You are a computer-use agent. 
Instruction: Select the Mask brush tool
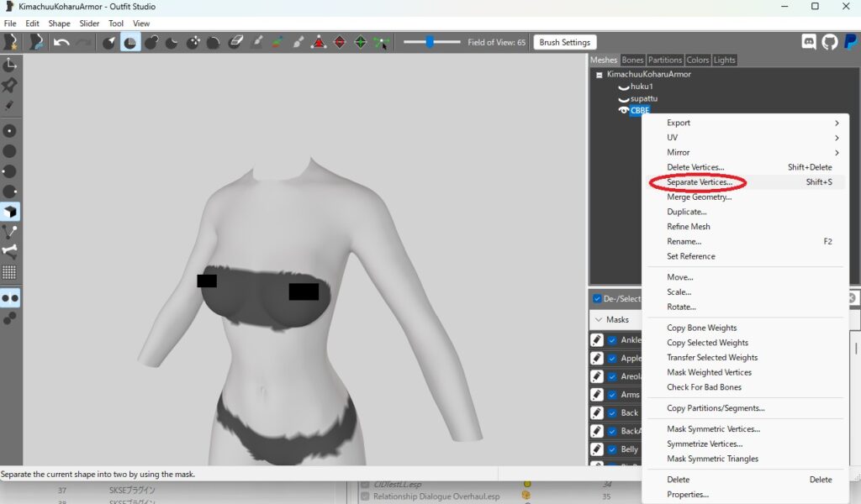(x=130, y=42)
